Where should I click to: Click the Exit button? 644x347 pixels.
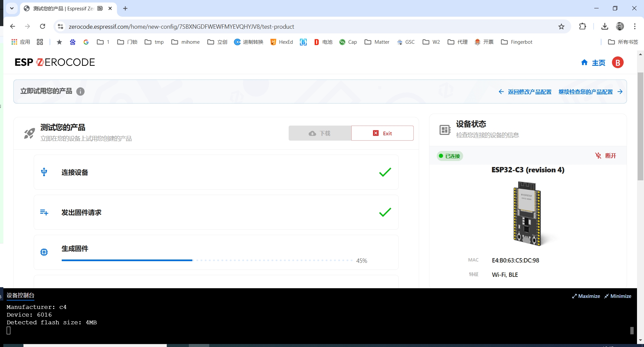click(382, 133)
